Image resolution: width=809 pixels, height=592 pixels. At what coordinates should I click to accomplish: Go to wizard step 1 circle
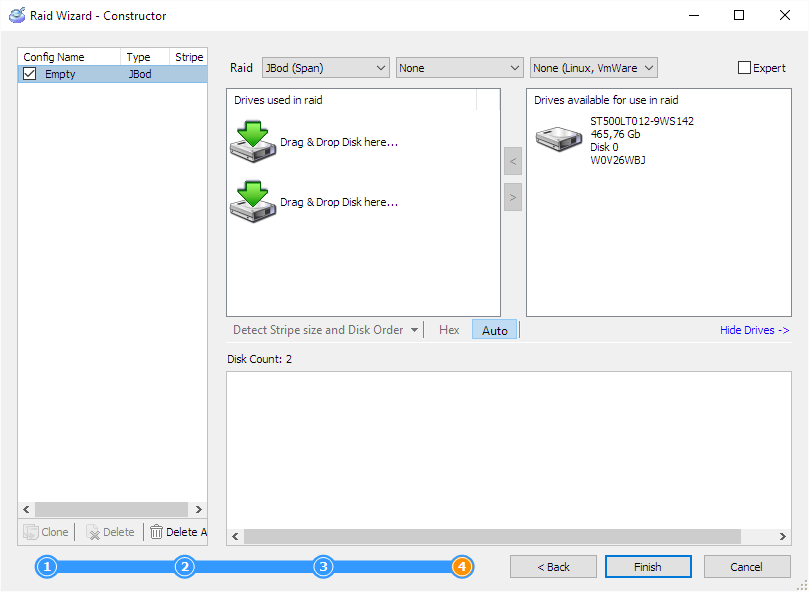[x=47, y=567]
